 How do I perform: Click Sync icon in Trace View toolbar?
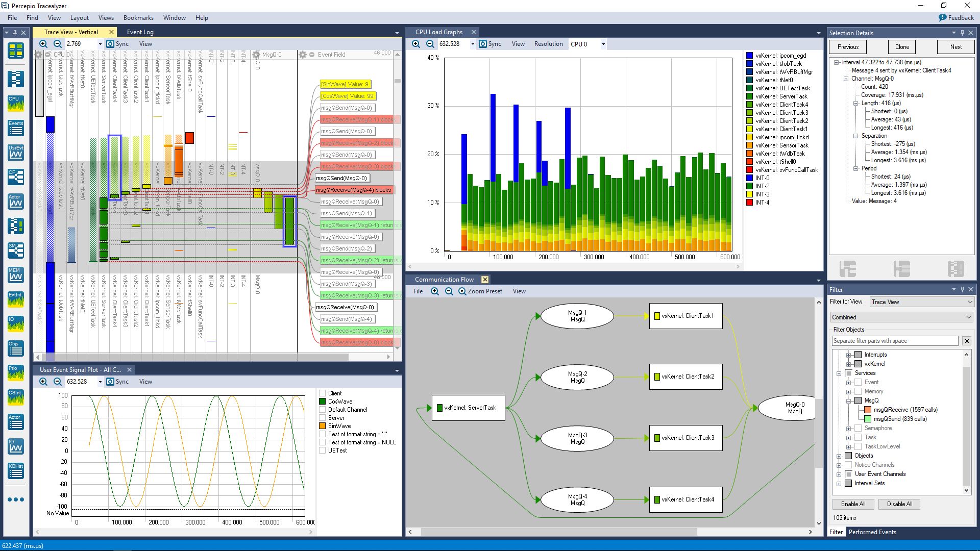coord(110,44)
